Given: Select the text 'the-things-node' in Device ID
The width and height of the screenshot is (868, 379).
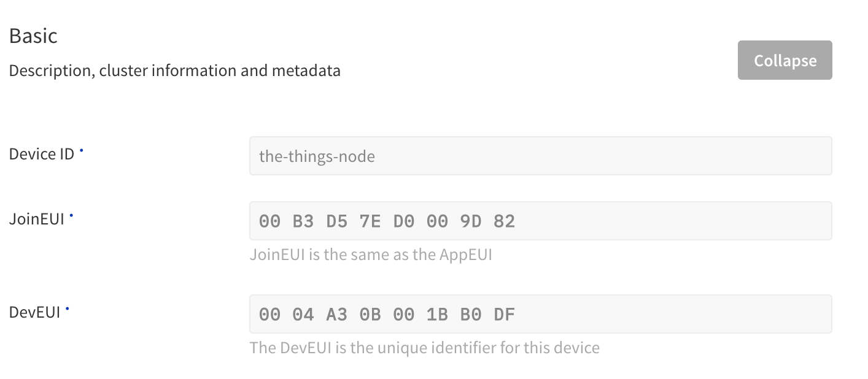Looking at the screenshot, I should (x=317, y=156).
